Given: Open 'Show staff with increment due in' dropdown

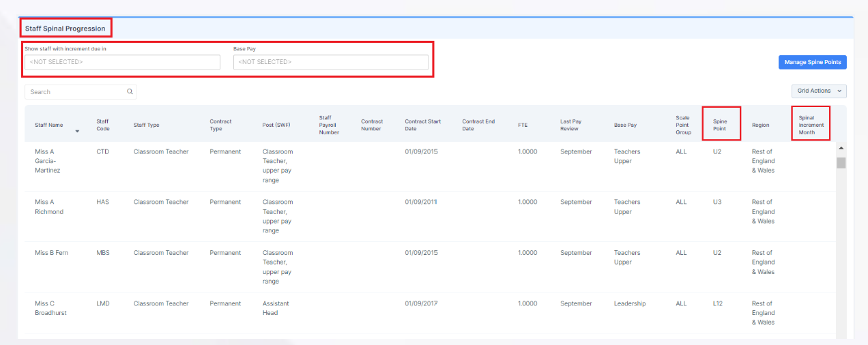Looking at the screenshot, I should [x=122, y=62].
